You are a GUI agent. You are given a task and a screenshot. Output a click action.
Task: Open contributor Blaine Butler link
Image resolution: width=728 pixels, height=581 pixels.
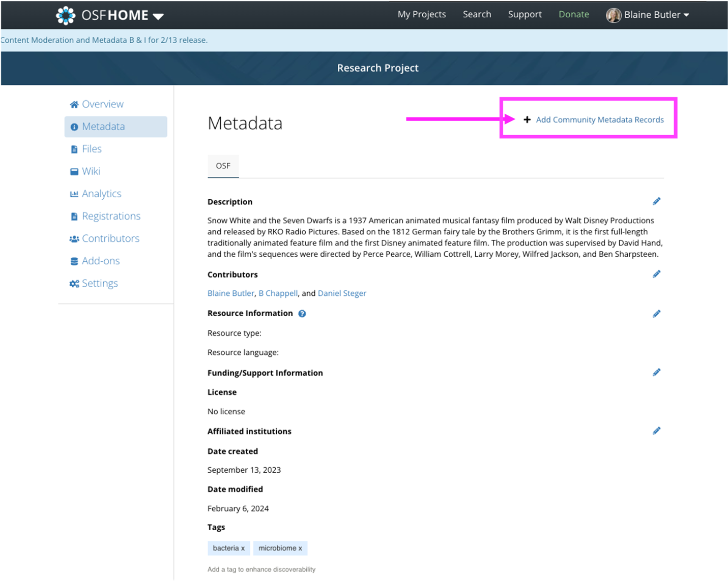click(x=230, y=293)
